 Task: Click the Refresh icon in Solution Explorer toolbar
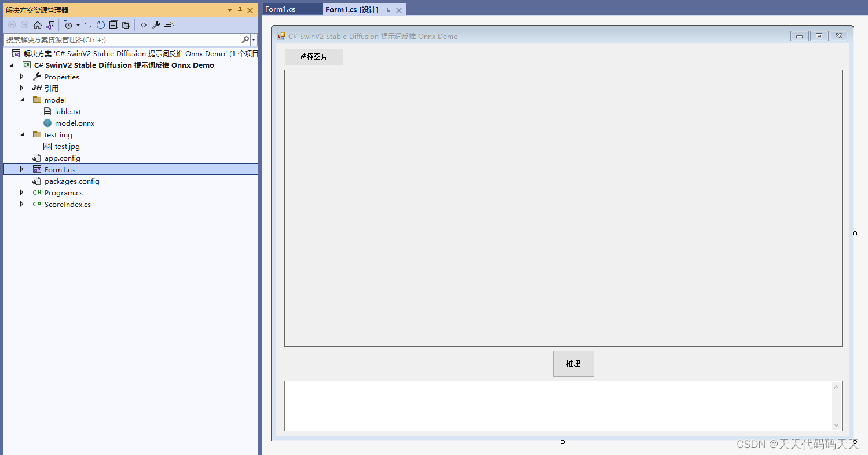point(100,25)
